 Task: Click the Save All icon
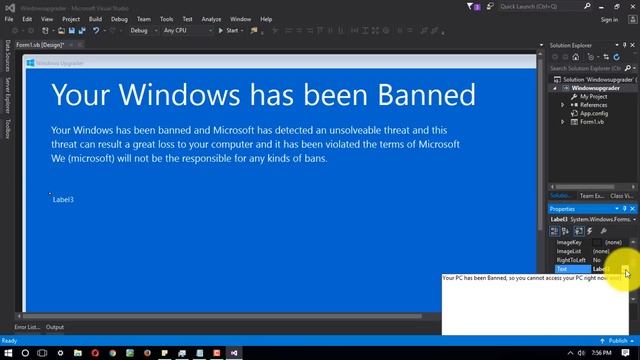click(x=82, y=31)
